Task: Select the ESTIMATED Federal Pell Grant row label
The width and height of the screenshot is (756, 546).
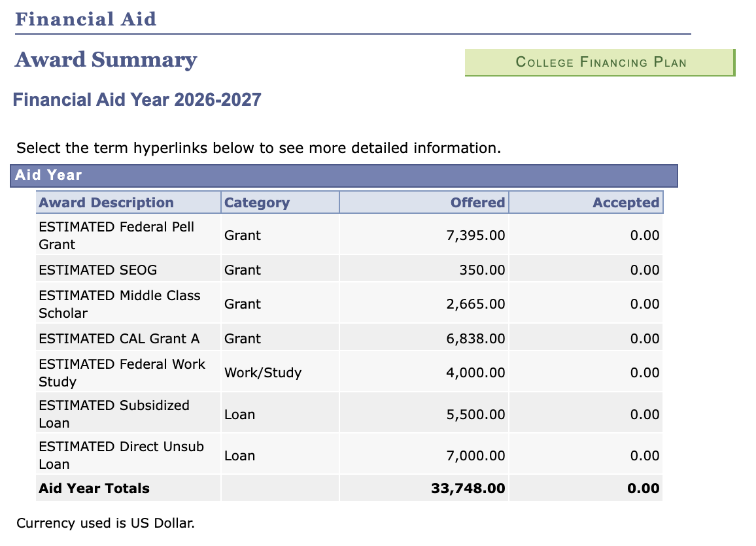Action: click(116, 235)
